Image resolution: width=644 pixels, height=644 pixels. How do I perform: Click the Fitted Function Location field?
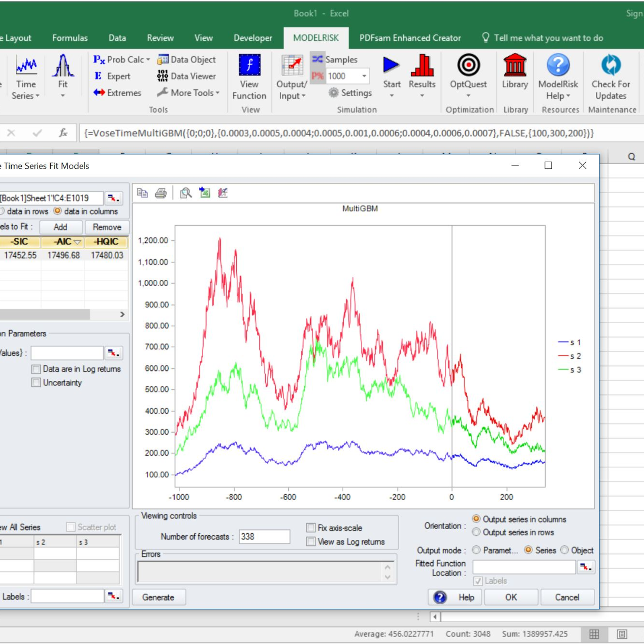[524, 567]
